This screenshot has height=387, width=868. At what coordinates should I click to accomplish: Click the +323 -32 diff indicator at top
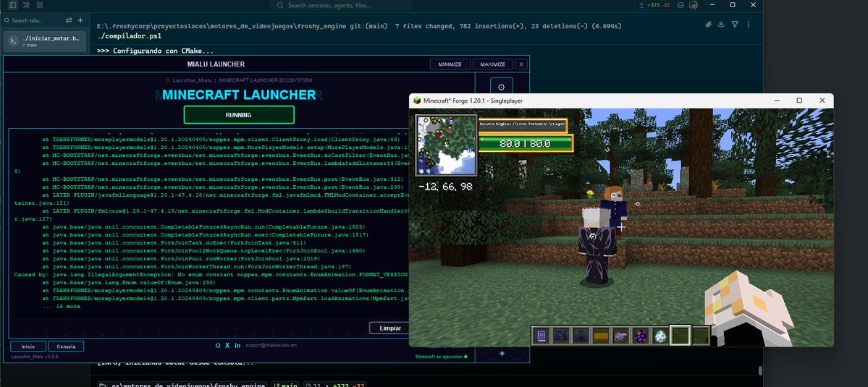654,5
